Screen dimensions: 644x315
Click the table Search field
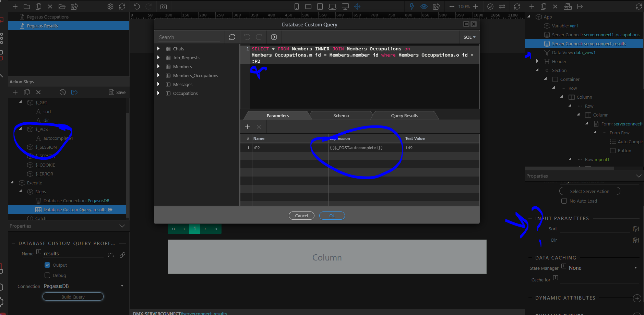[x=190, y=37]
